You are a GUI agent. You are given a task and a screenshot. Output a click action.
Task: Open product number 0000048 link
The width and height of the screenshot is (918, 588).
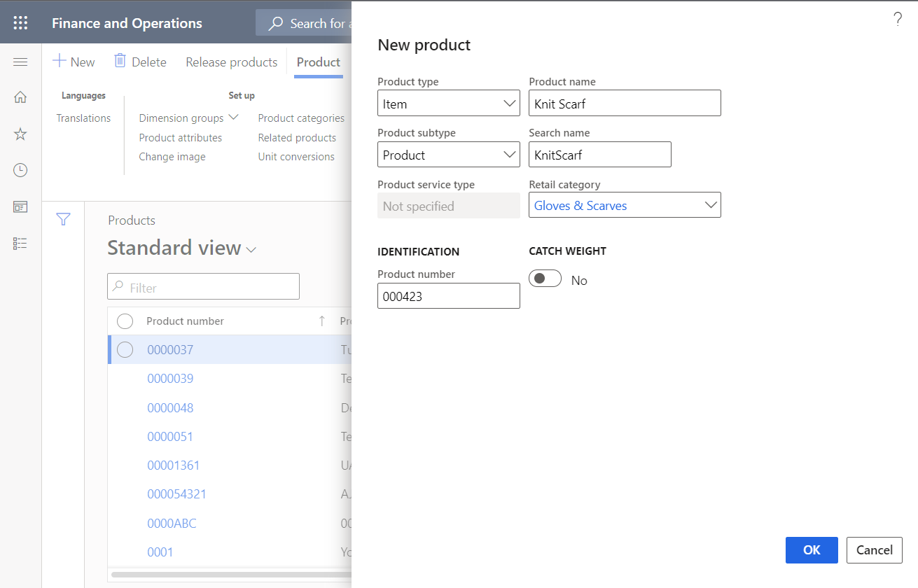tap(170, 407)
